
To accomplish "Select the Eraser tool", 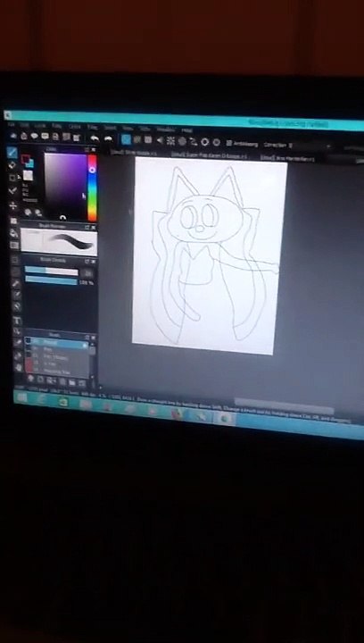I will click(x=12, y=165).
